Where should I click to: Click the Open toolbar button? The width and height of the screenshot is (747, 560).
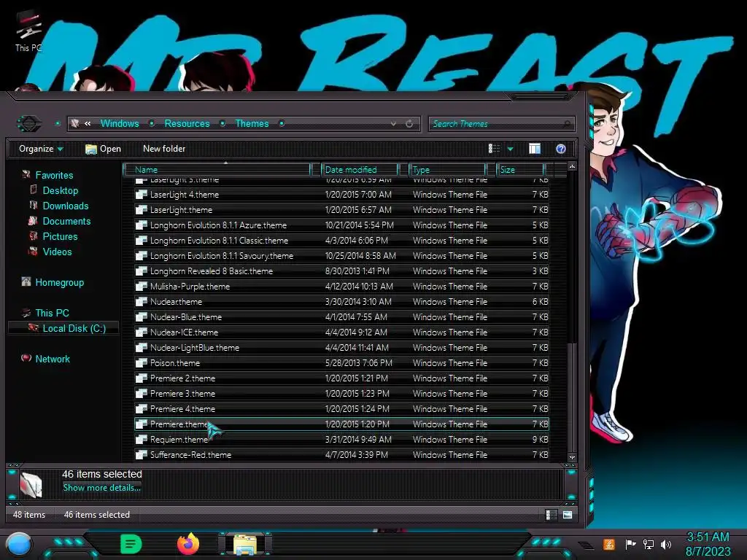(x=103, y=149)
